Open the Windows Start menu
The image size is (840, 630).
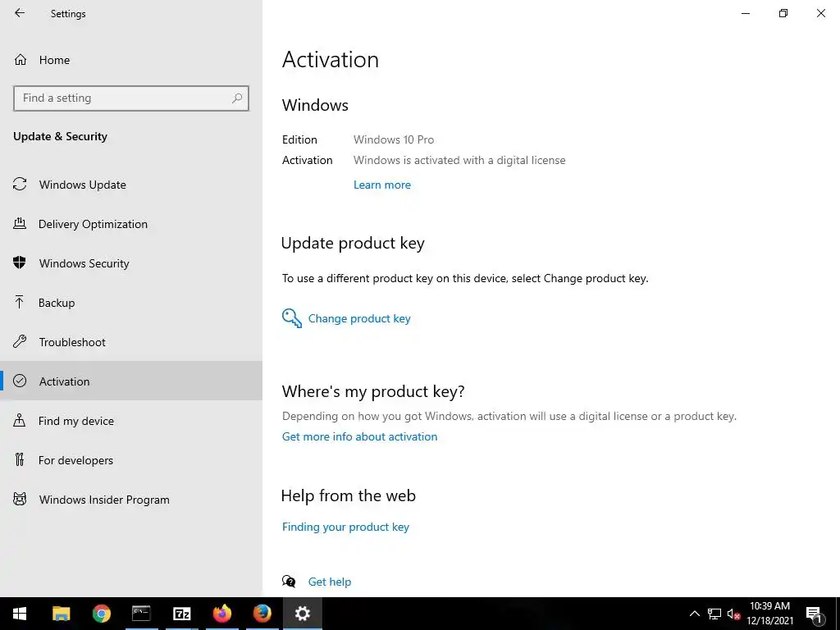point(20,614)
